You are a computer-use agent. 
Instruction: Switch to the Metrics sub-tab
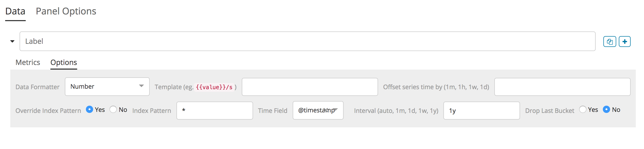click(x=28, y=62)
